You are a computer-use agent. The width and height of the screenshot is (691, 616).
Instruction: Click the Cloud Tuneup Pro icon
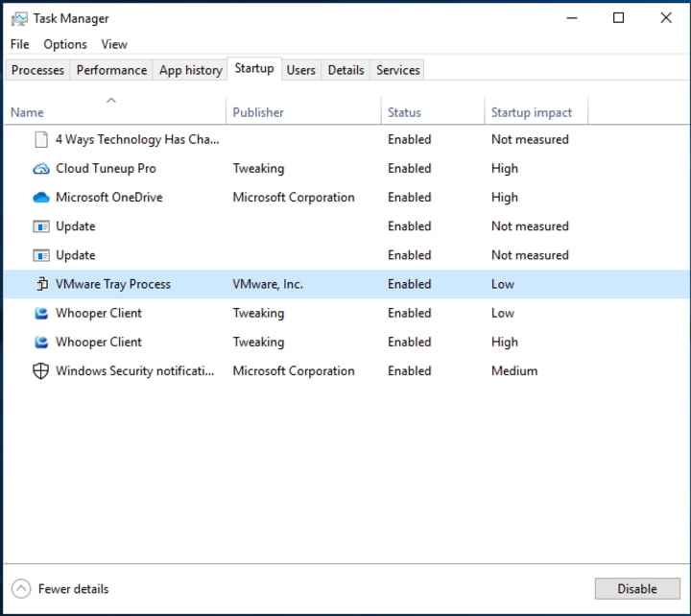(x=41, y=168)
